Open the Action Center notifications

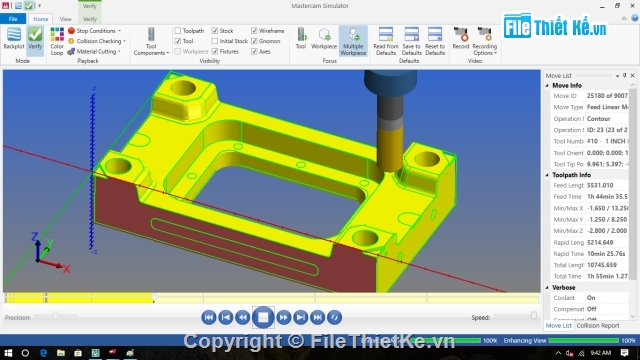(624, 353)
